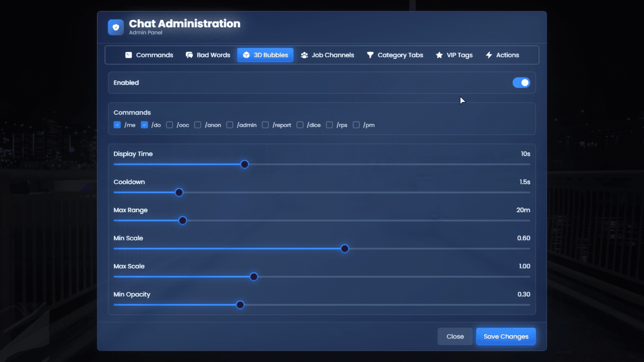Click the Job Channels people icon

tap(304, 55)
